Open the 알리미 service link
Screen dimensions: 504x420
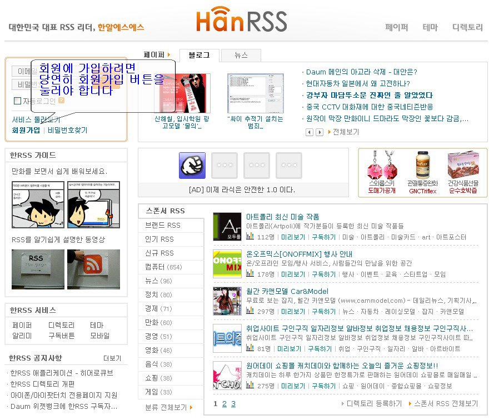pos(22,336)
